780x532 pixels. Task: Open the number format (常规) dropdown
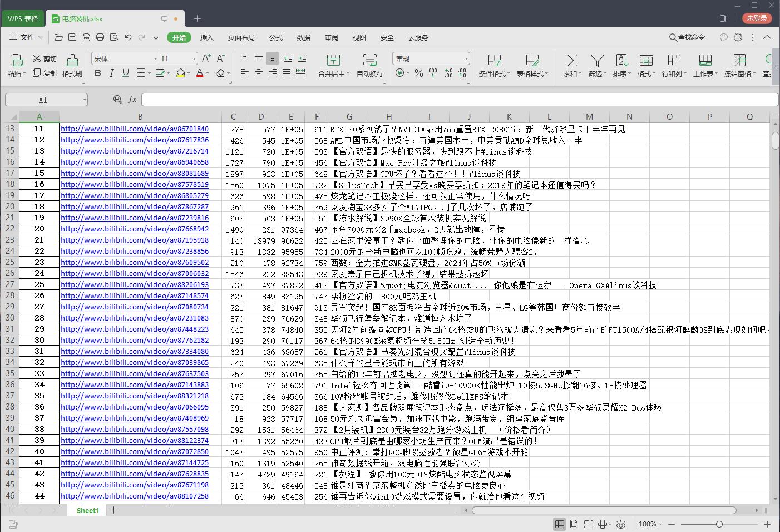pyautogui.click(x=466, y=58)
